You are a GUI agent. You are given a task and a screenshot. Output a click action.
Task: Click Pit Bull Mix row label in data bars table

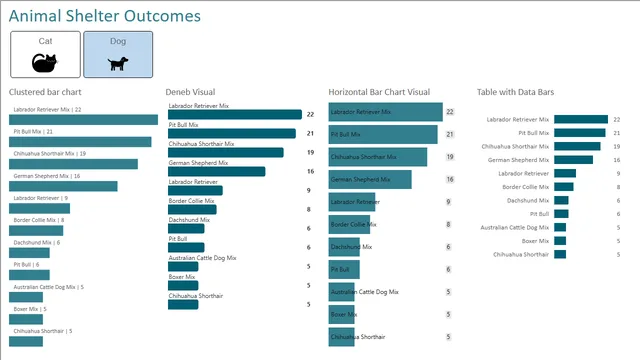(533, 133)
